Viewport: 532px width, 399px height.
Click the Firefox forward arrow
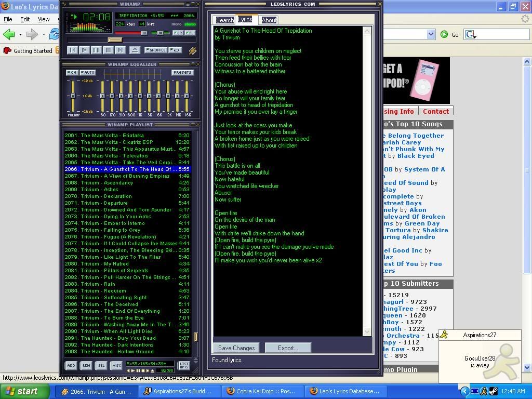click(x=32, y=34)
